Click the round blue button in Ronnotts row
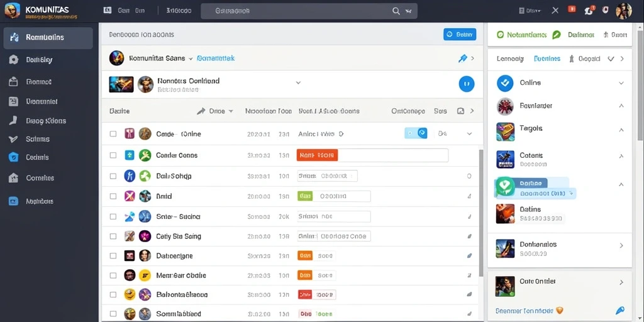Screen dimensions: 644x322 point(466,84)
